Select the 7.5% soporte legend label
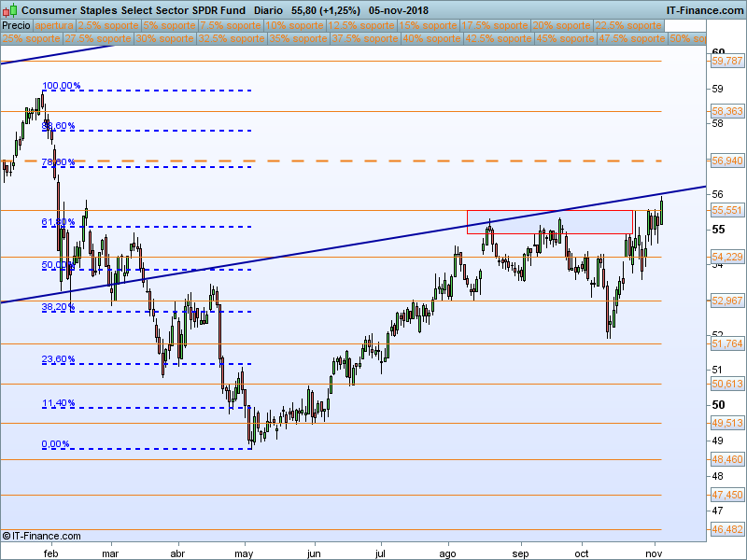Image resolution: width=747 pixels, height=560 pixels. click(x=231, y=26)
